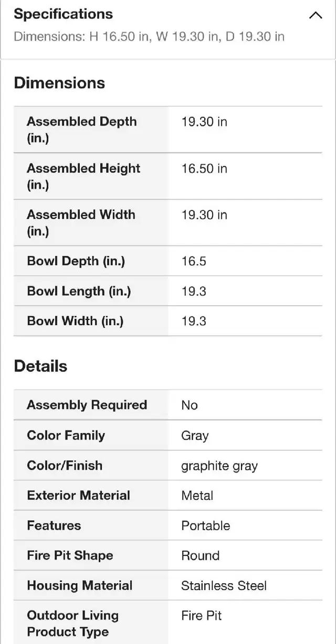This screenshot has height=644, width=336.
Task: Click the dimensions summary line under Specifications
Action: click(x=149, y=37)
